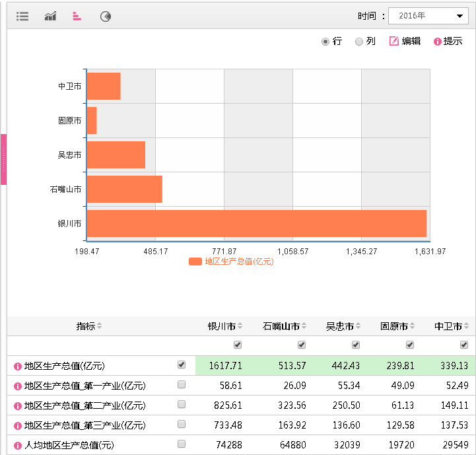476x455 pixels.
Task: Uncheck the 吴忠市 column checkbox
Action: click(x=356, y=345)
